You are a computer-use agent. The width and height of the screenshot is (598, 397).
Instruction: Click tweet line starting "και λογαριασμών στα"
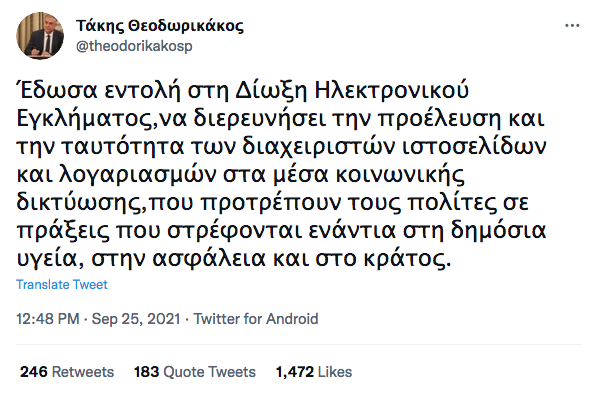(241, 175)
